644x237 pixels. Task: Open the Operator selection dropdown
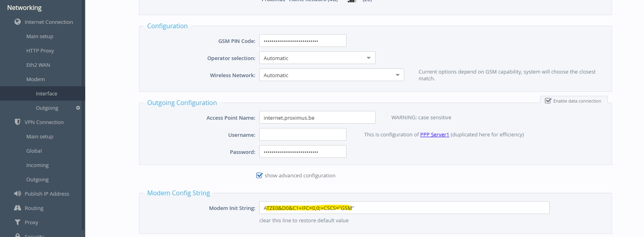(x=317, y=58)
